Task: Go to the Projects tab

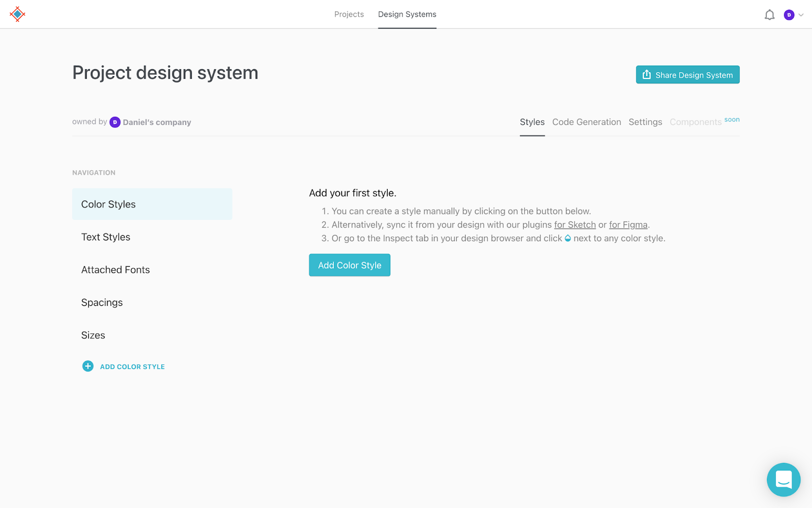Action: click(349, 14)
